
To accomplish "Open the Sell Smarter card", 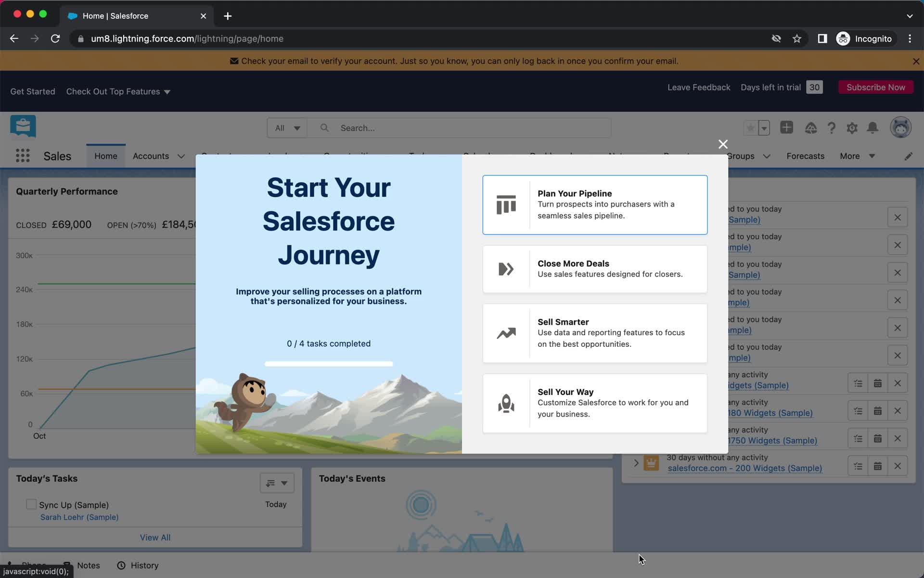I will (x=595, y=333).
